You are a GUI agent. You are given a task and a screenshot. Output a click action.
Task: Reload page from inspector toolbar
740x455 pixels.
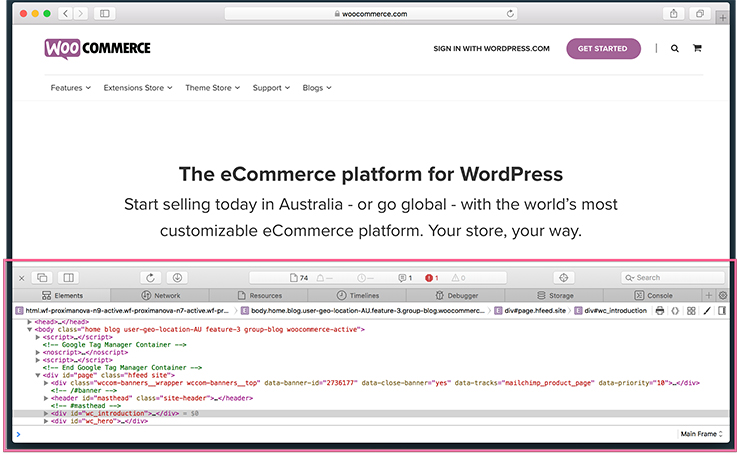(x=151, y=278)
